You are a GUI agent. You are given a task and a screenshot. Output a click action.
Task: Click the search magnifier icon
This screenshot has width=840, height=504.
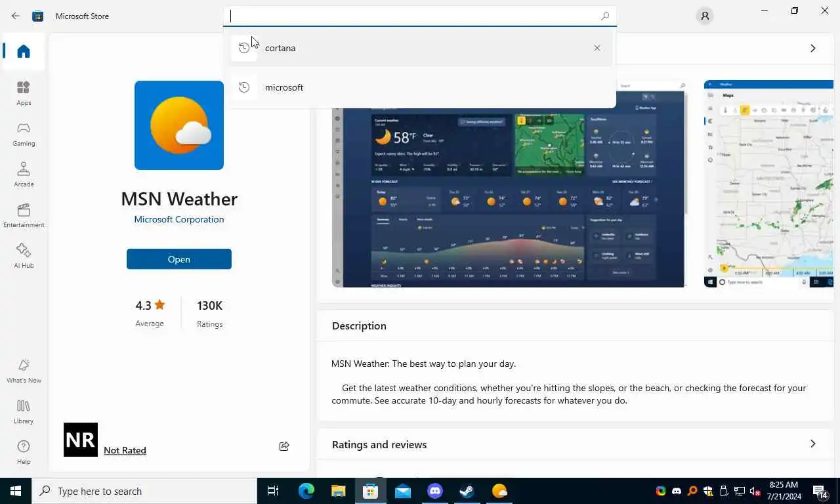click(x=604, y=16)
